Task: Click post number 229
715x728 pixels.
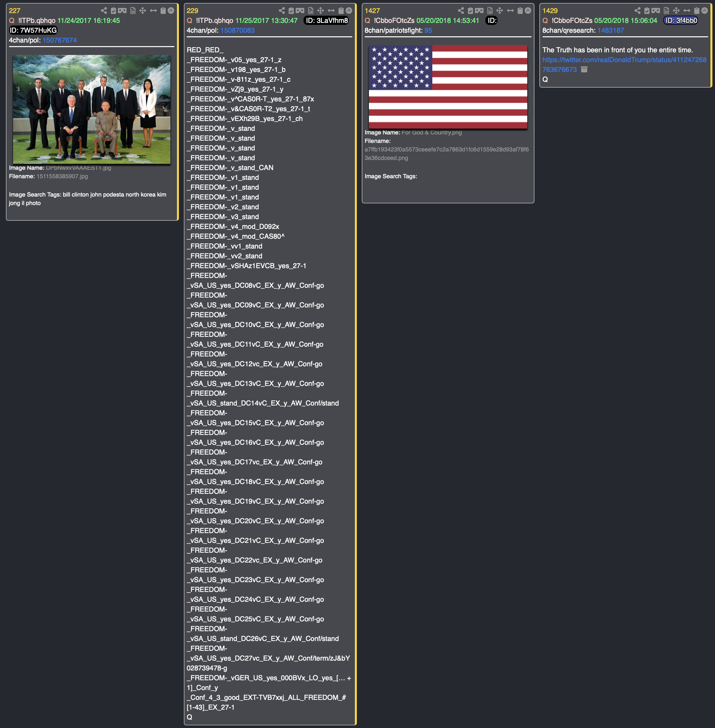Action: pos(192,11)
